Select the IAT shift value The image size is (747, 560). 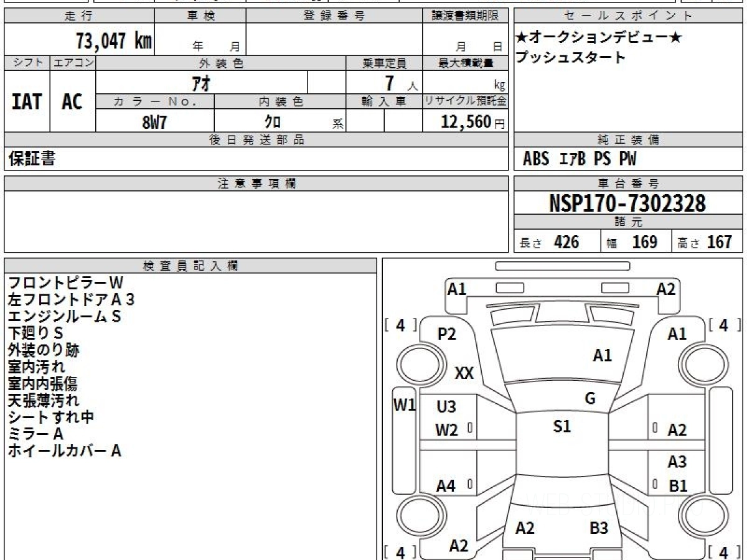click(27, 101)
